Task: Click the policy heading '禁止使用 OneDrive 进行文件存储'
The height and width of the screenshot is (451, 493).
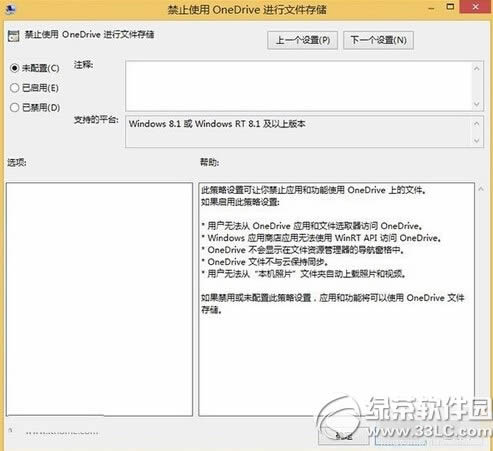Action: click(90, 35)
